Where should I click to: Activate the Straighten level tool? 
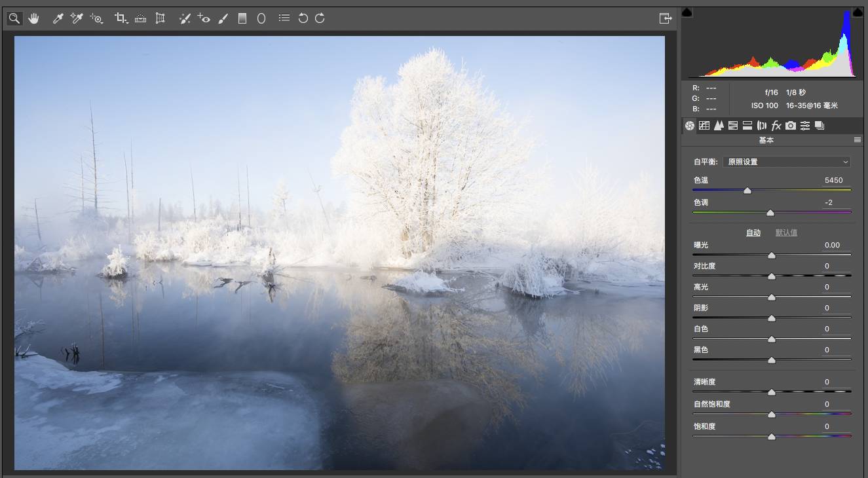point(140,18)
